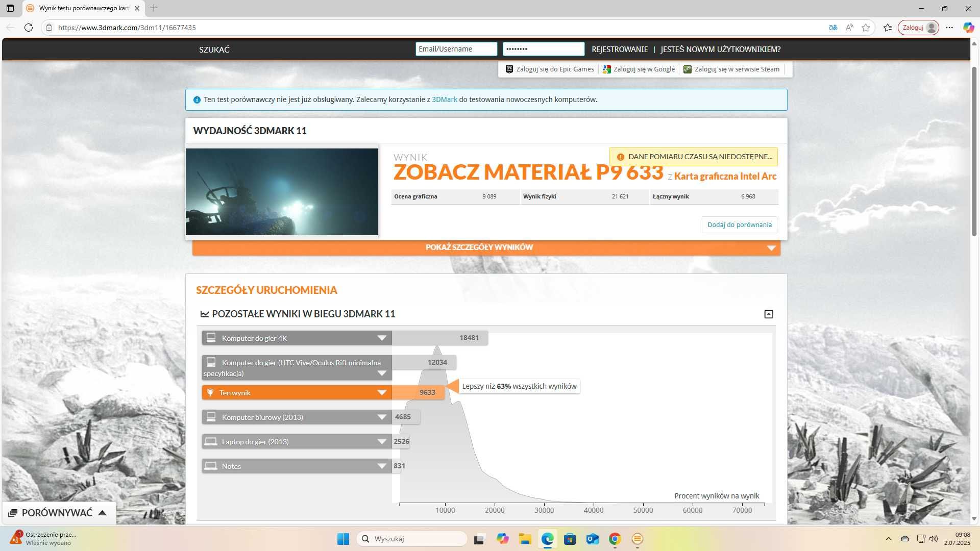Click laptop icon in Laptop do gier row
980x551 pixels.
pos(211,442)
